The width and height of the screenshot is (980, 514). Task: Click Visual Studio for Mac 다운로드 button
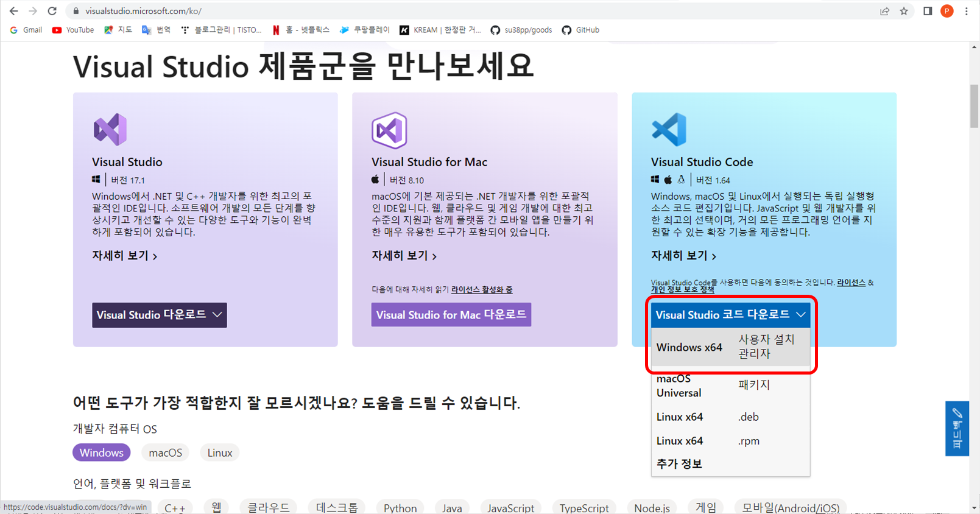click(451, 315)
